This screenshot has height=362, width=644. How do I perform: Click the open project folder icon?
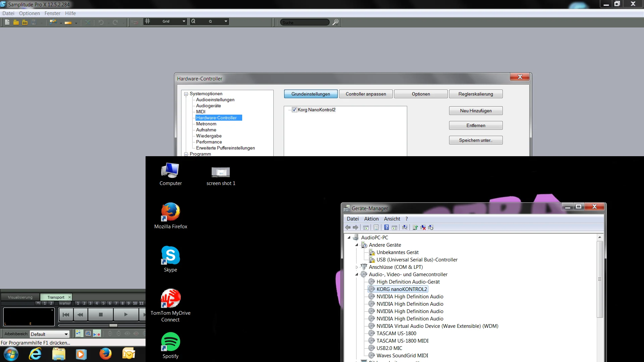click(16, 22)
